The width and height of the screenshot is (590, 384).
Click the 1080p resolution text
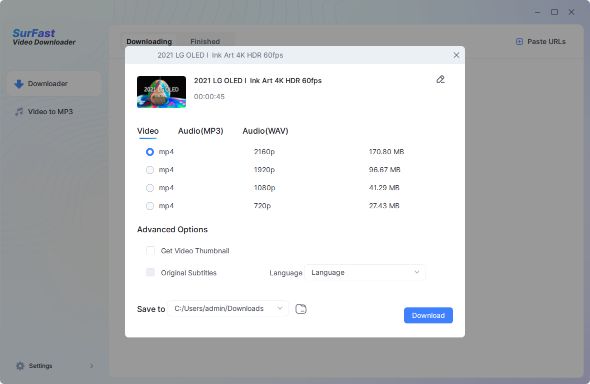265,187
